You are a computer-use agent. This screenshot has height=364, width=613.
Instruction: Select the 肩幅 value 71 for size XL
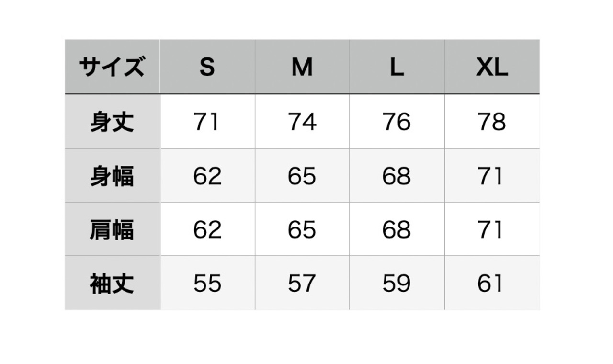(x=492, y=230)
